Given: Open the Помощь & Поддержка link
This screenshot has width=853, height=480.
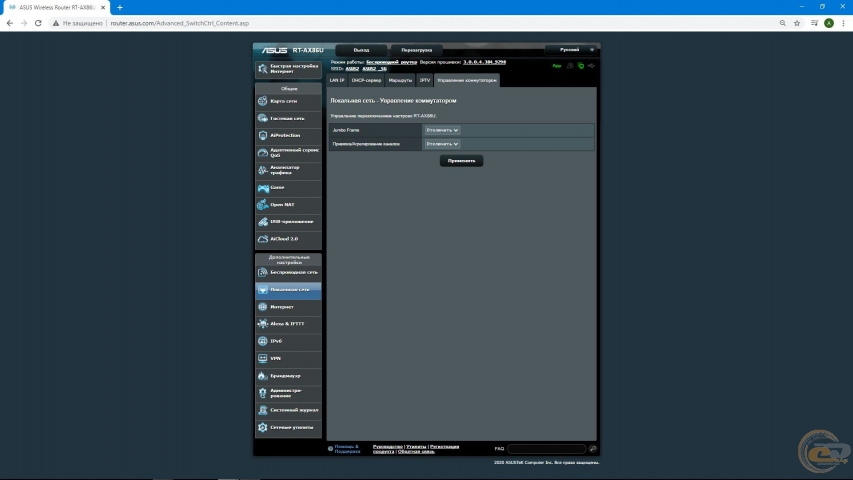Looking at the screenshot, I should pyautogui.click(x=347, y=449).
